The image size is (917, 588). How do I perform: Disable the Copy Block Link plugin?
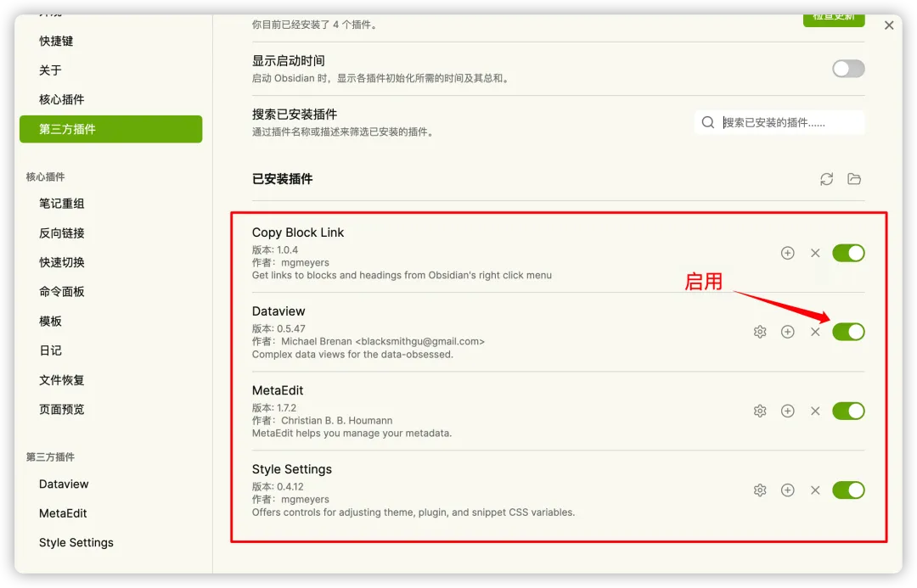(848, 253)
